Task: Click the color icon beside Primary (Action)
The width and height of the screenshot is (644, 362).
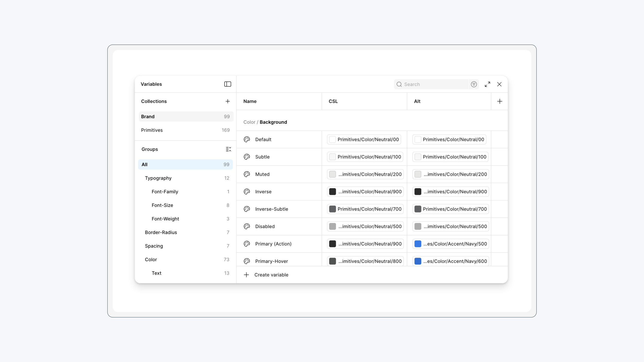Action: (247, 244)
